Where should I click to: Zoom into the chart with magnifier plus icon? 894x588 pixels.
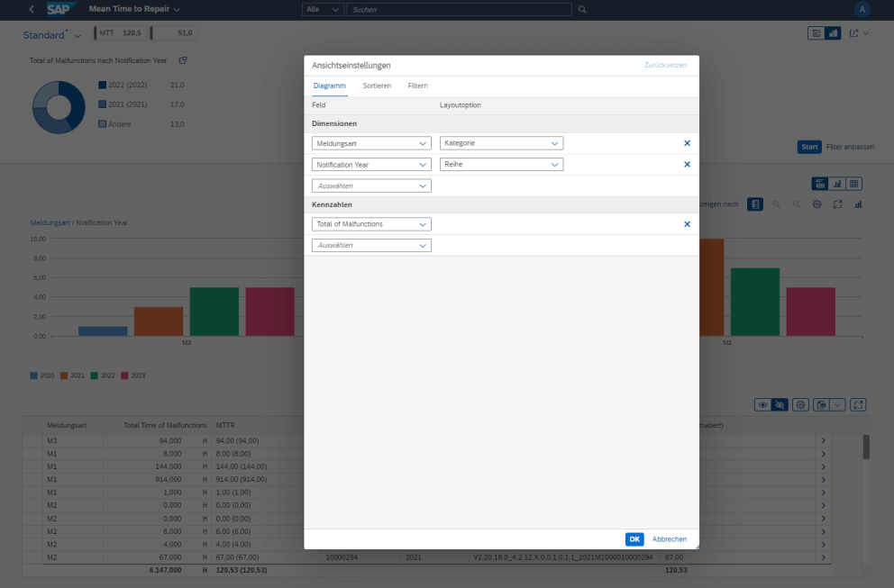[776, 204]
